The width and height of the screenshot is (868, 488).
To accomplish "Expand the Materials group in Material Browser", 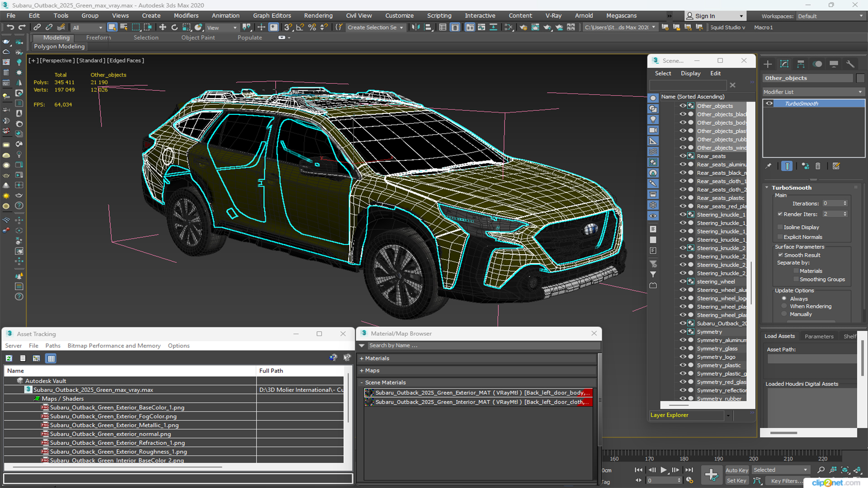I will coord(362,358).
